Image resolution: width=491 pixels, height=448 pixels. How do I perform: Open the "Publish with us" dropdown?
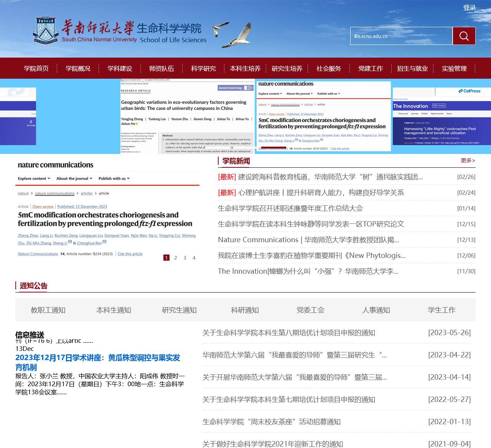tap(114, 178)
